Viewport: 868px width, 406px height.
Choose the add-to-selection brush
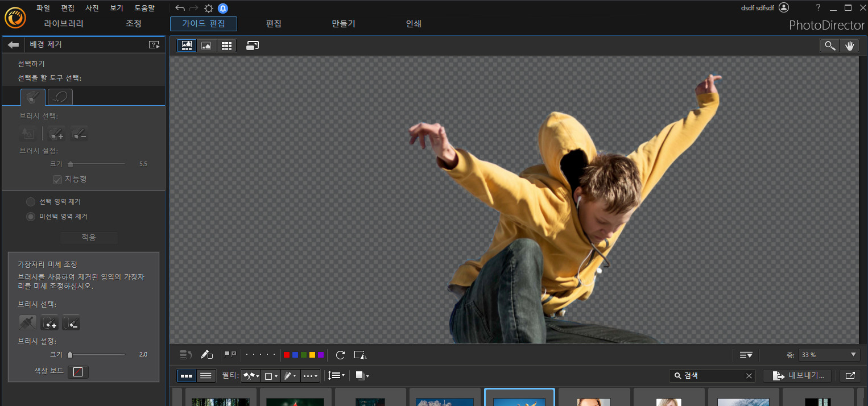click(x=56, y=134)
